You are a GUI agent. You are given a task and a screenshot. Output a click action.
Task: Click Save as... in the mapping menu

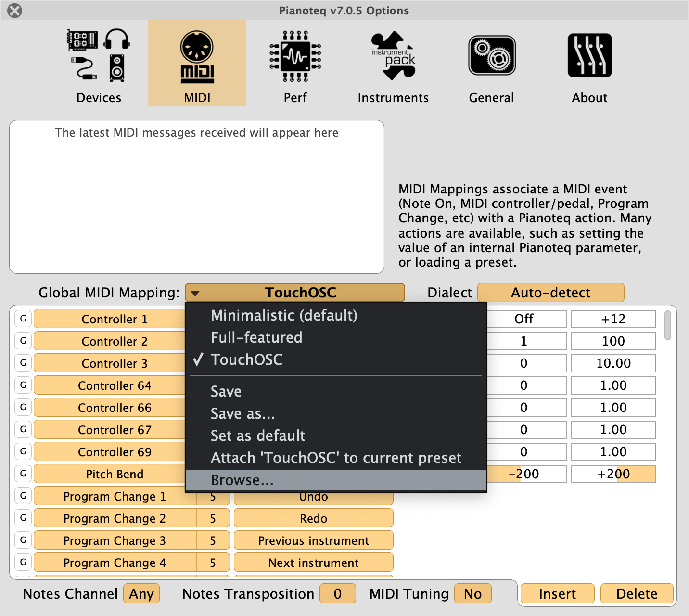[x=336, y=413]
